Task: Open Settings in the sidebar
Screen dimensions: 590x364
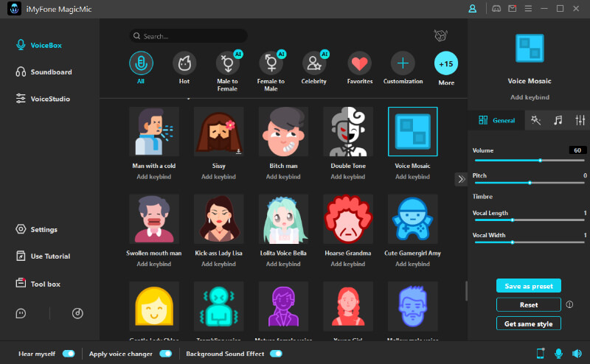Action: click(36, 229)
